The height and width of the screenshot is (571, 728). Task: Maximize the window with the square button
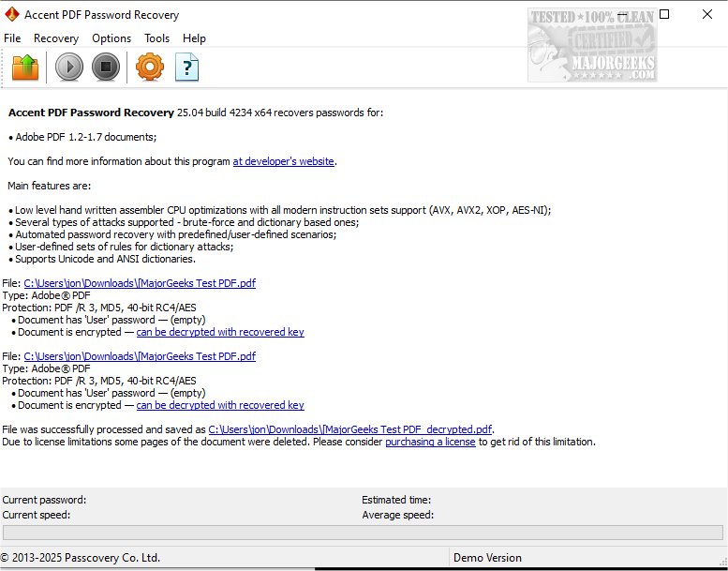[664, 14]
